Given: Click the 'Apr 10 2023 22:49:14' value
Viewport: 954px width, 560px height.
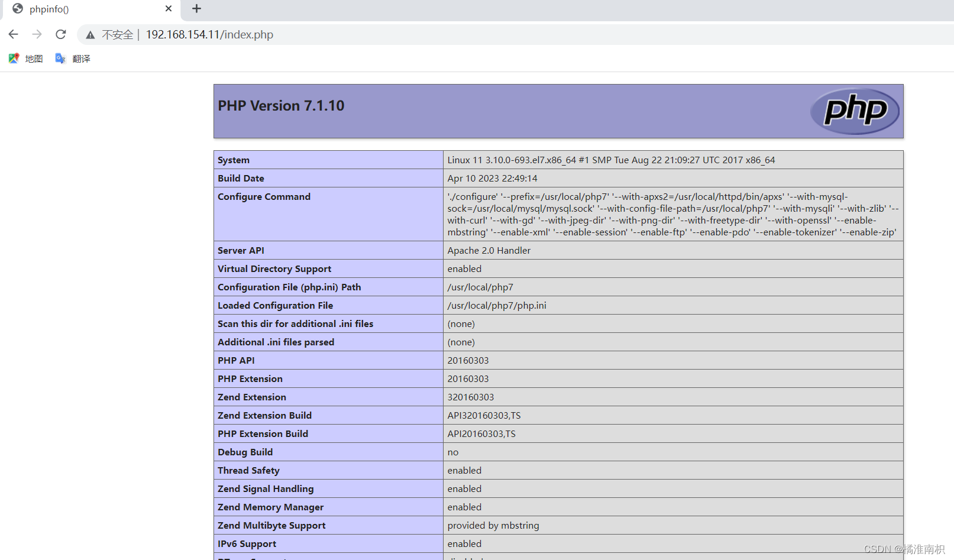Looking at the screenshot, I should click(492, 179).
